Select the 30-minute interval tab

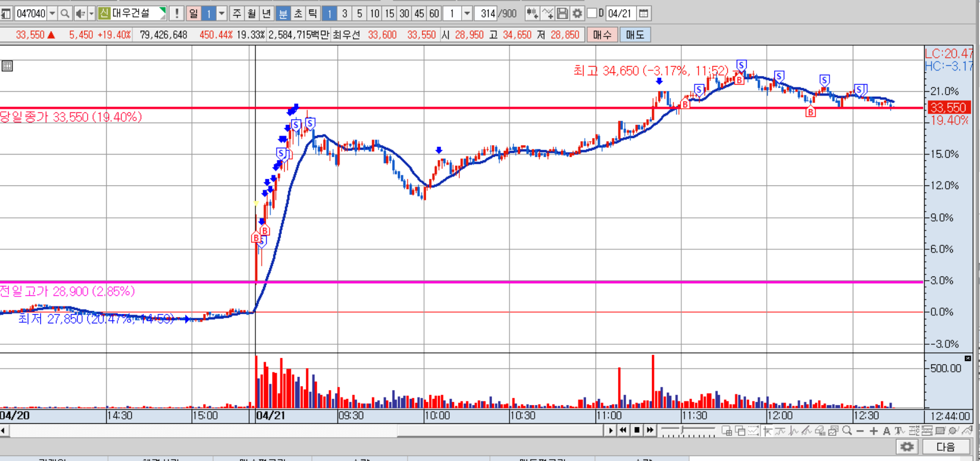405,13
